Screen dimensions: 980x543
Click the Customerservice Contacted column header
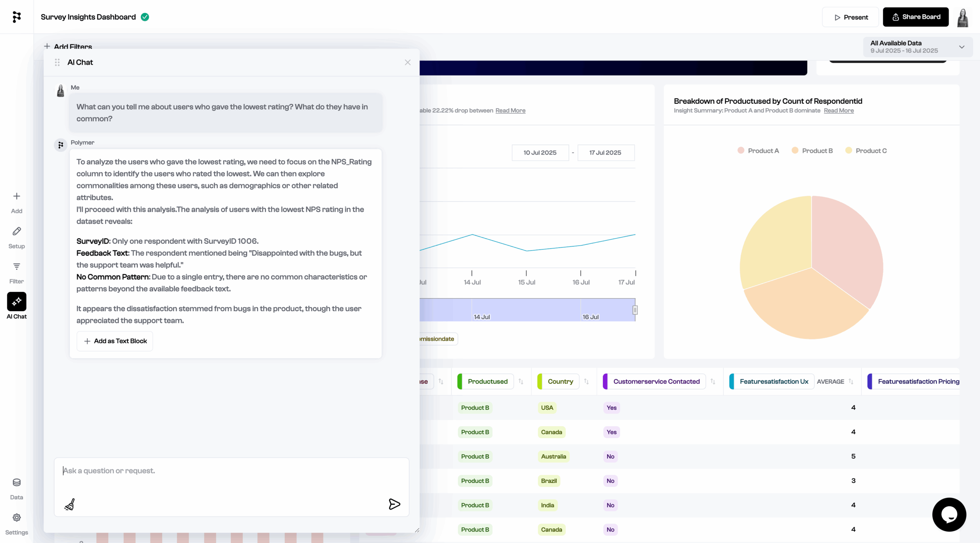(656, 382)
